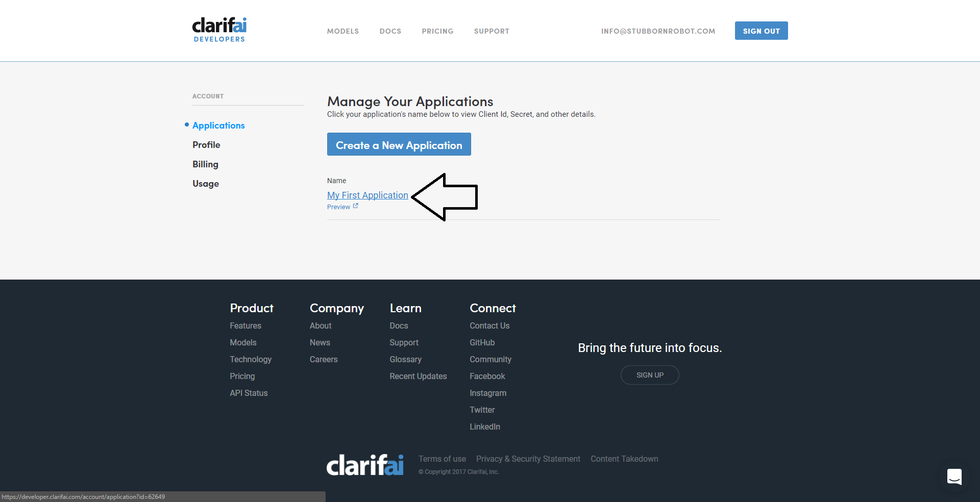The width and height of the screenshot is (980, 502).
Task: Open Recent Updates in the footer
Action: [x=418, y=376]
